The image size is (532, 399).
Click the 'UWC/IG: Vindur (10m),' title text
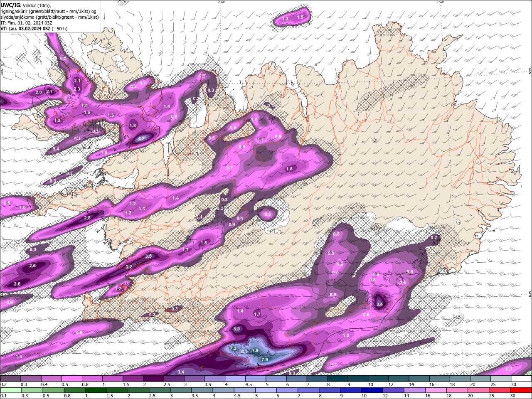tap(25, 5)
